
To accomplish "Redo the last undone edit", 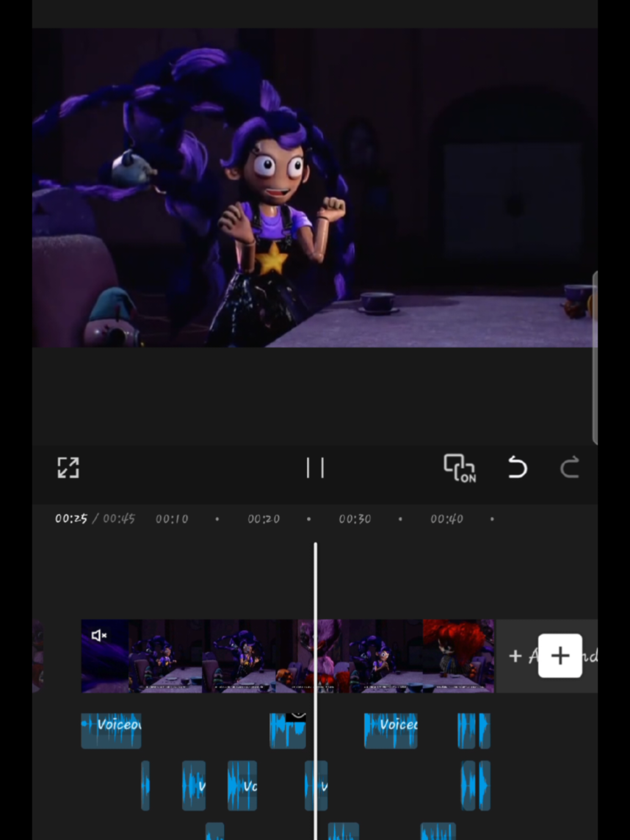I will [570, 467].
